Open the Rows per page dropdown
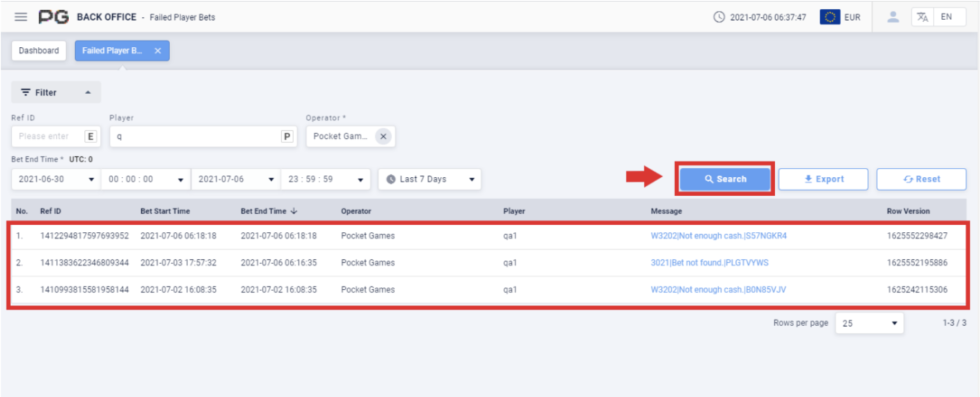This screenshot has width=980, height=397. 869,323
